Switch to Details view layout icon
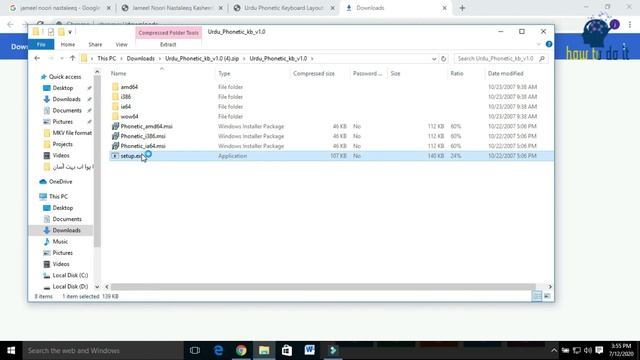This screenshot has width=640, height=360. (537, 296)
